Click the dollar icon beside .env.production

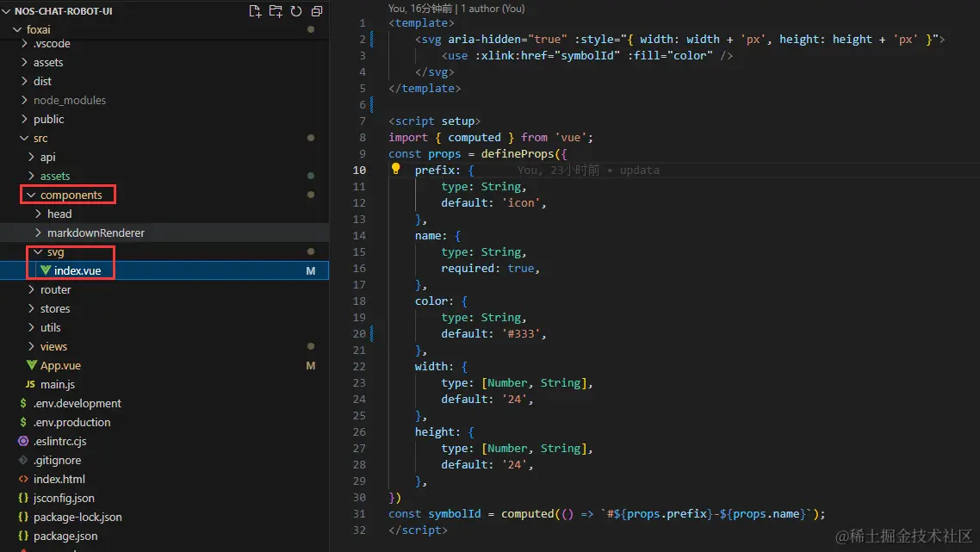tap(23, 422)
